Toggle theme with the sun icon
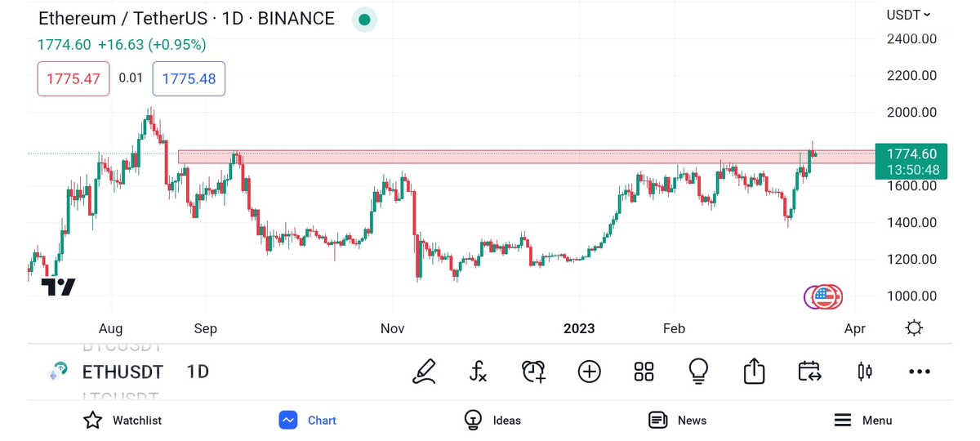This screenshot has width=980, height=441. click(914, 328)
